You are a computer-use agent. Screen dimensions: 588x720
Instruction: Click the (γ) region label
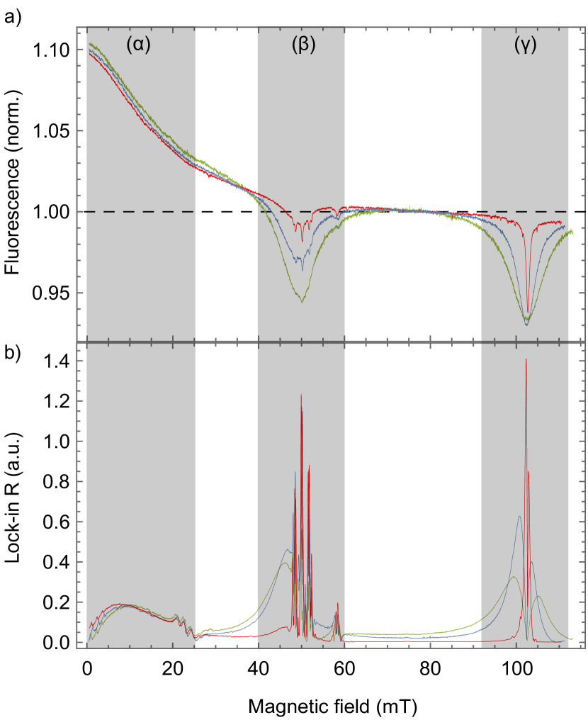(x=525, y=45)
